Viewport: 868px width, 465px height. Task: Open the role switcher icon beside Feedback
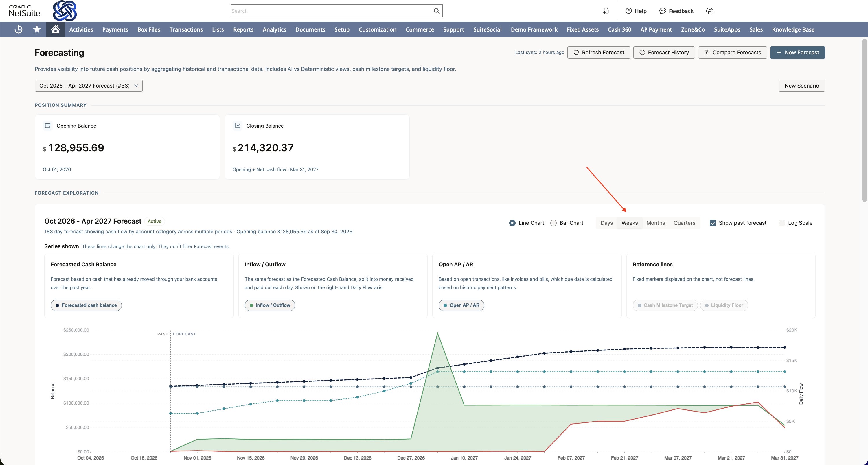pos(710,11)
